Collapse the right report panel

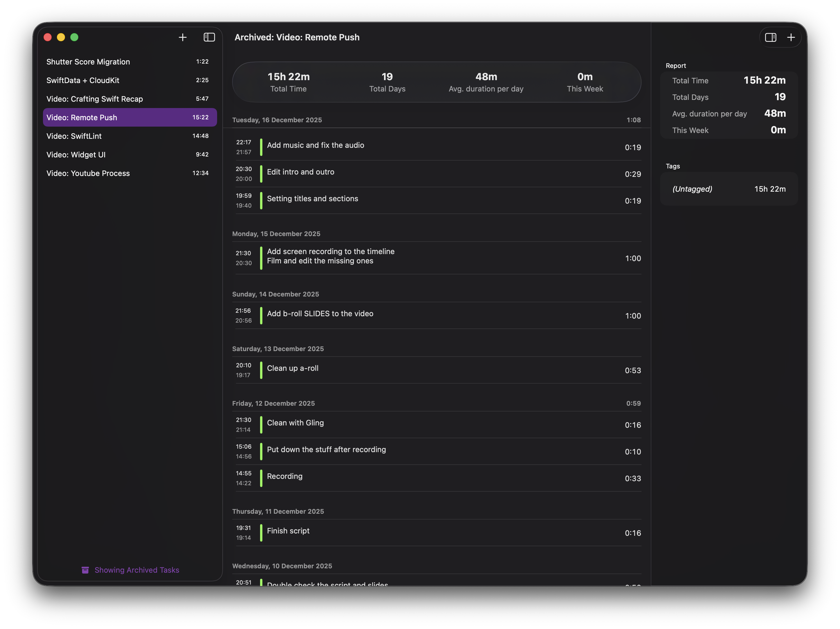coord(771,37)
